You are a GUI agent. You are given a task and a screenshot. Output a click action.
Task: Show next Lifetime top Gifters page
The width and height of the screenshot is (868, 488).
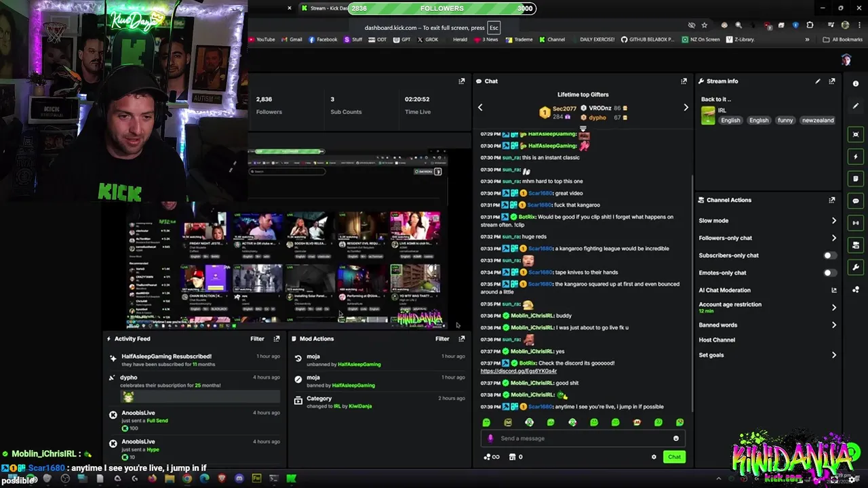click(x=686, y=108)
